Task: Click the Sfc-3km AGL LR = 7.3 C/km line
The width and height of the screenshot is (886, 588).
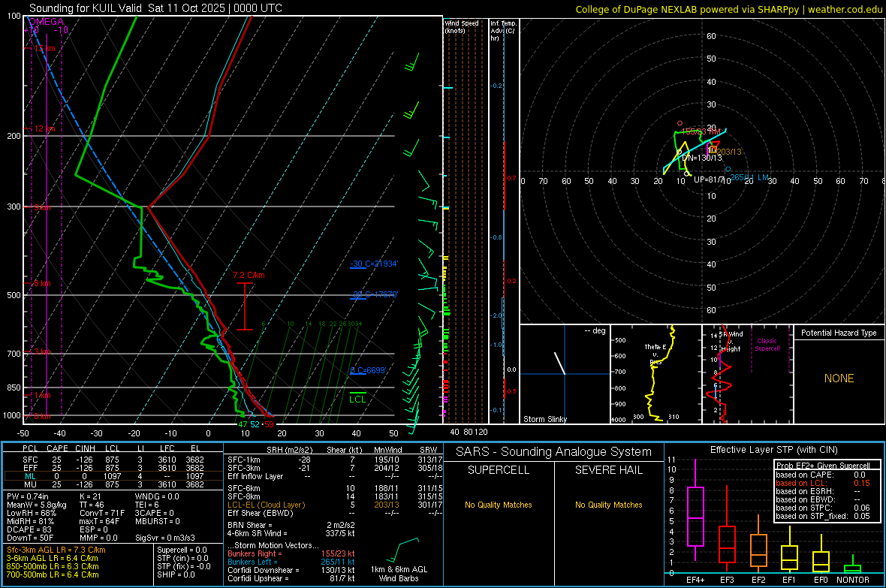Action: point(56,550)
